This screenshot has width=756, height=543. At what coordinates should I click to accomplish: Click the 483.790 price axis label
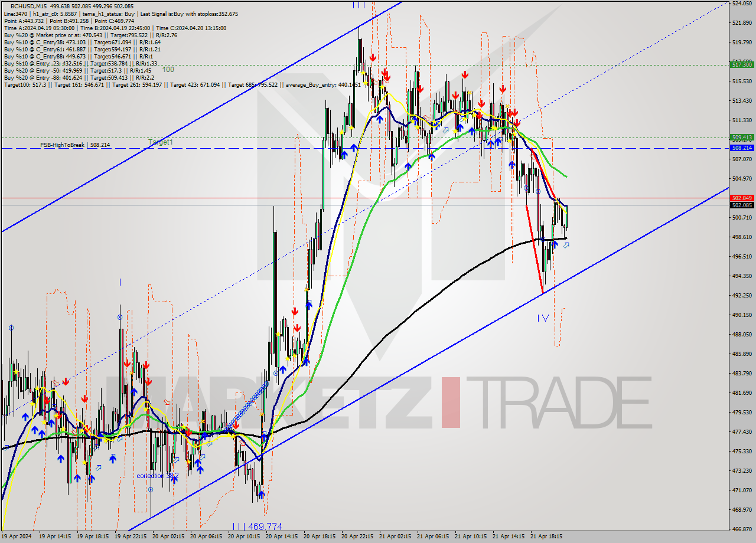[x=742, y=374]
